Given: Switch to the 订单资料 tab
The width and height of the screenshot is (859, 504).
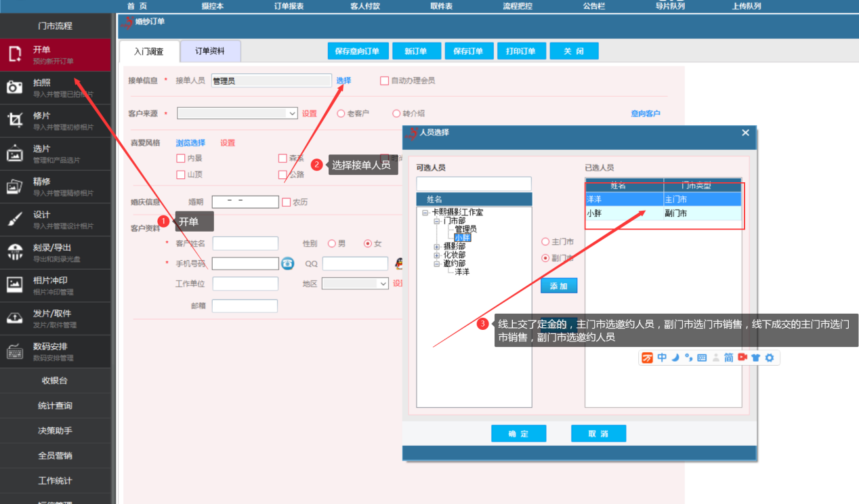Looking at the screenshot, I should pyautogui.click(x=210, y=51).
